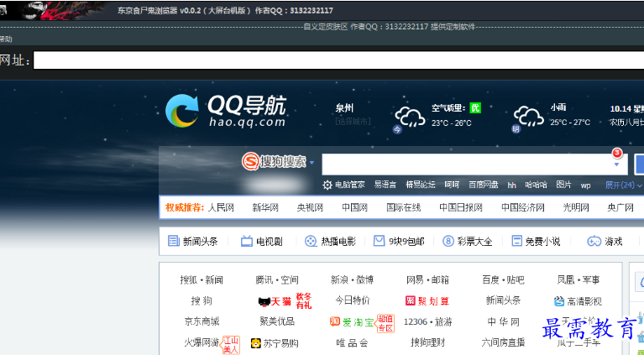Viewport: 644px width, 355px height.
Task: Open the 中国网 link
Action: [355, 207]
